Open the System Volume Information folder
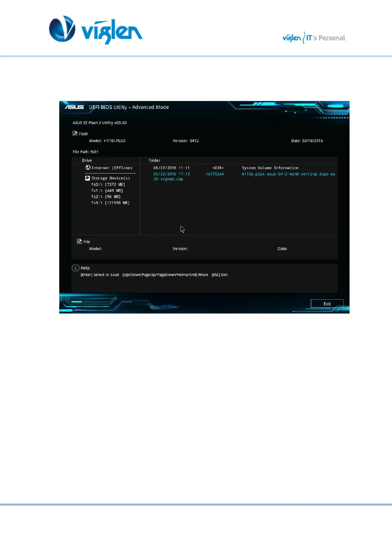This screenshot has height=554, width=392. click(x=270, y=168)
